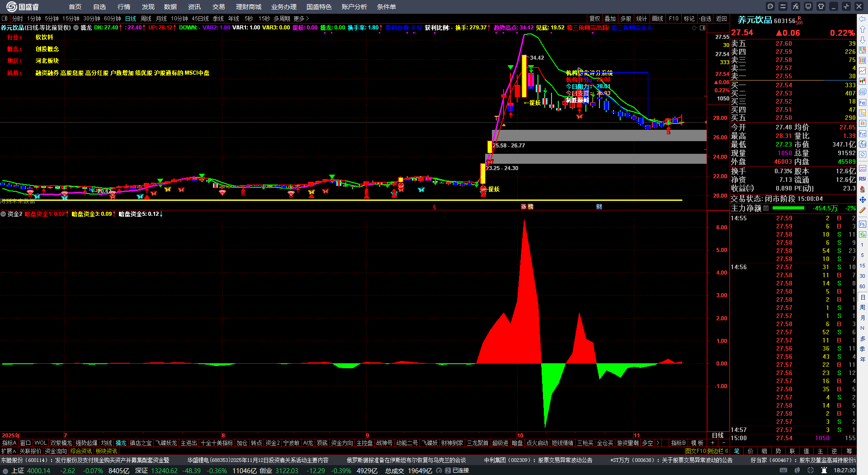Click the red dollar sign icon in sidebar
The width and height of the screenshot is (868, 475).
[x=863, y=189]
